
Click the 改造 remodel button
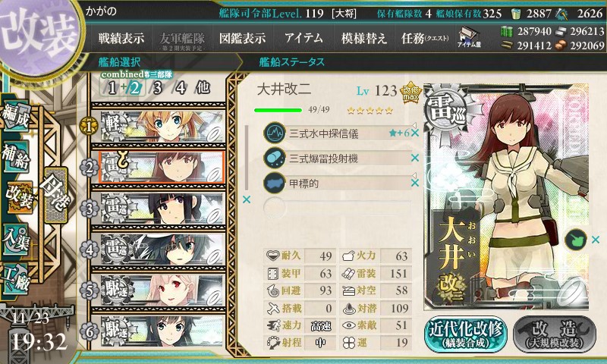tap(555, 334)
